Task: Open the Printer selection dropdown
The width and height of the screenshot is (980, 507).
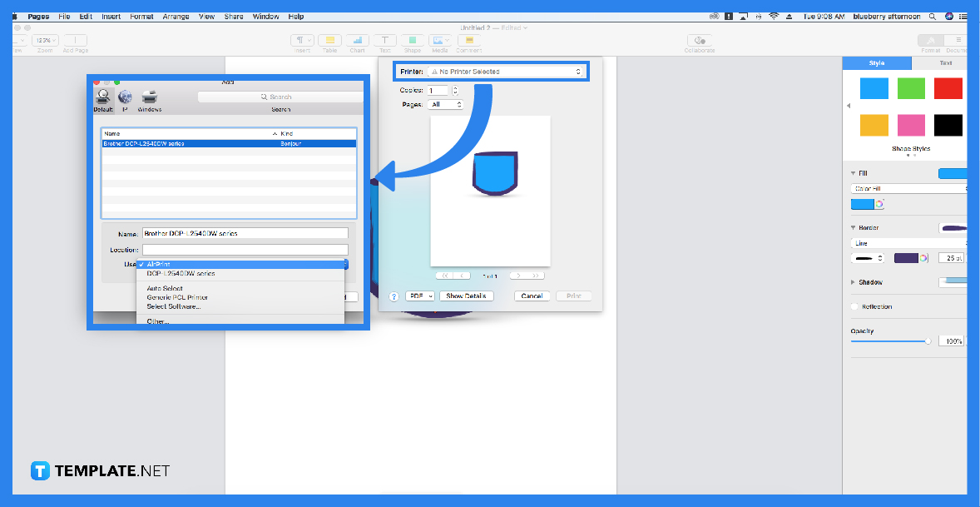Action: click(x=505, y=72)
